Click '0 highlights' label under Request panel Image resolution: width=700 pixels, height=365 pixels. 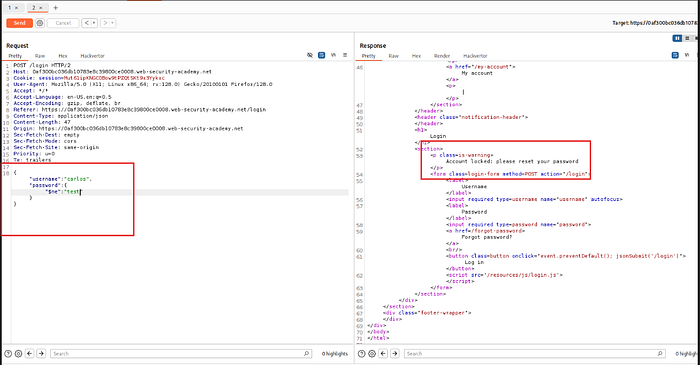coord(335,354)
